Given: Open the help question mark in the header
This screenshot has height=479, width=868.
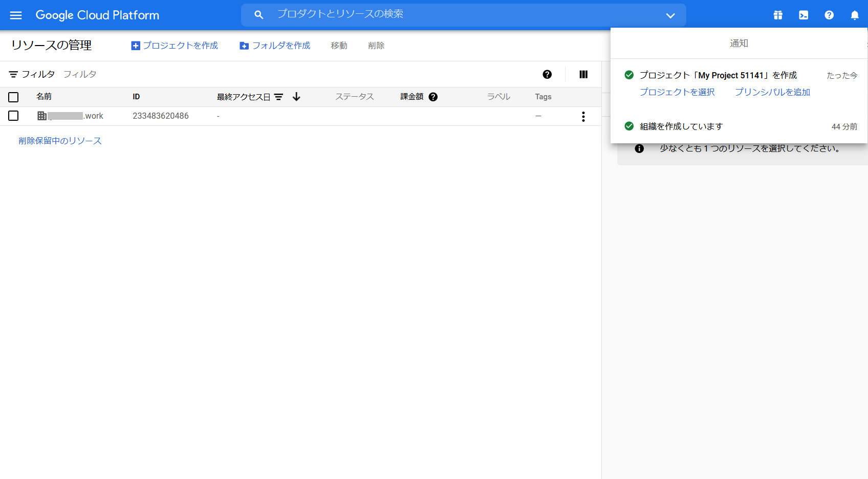Looking at the screenshot, I should click(829, 15).
